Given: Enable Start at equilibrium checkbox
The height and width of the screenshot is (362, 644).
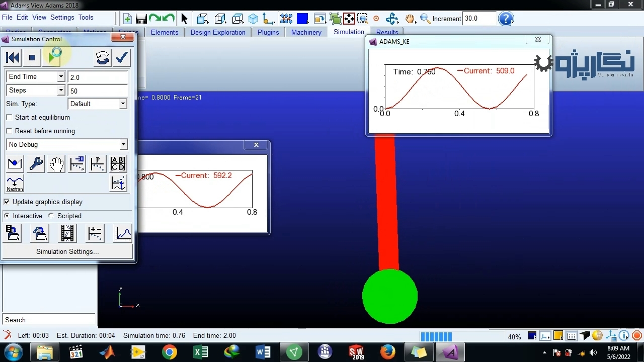Looking at the screenshot, I should 10,117.
